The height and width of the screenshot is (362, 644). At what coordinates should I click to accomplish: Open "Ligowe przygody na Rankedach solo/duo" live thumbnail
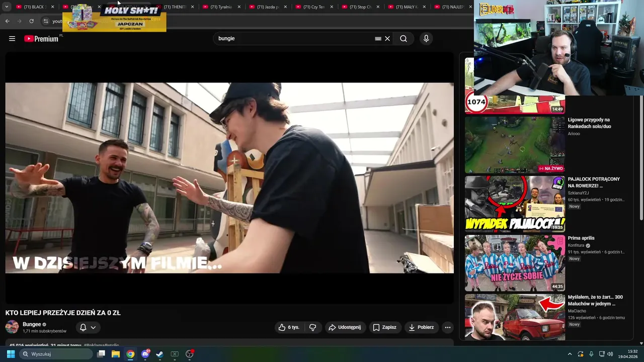[x=515, y=145]
